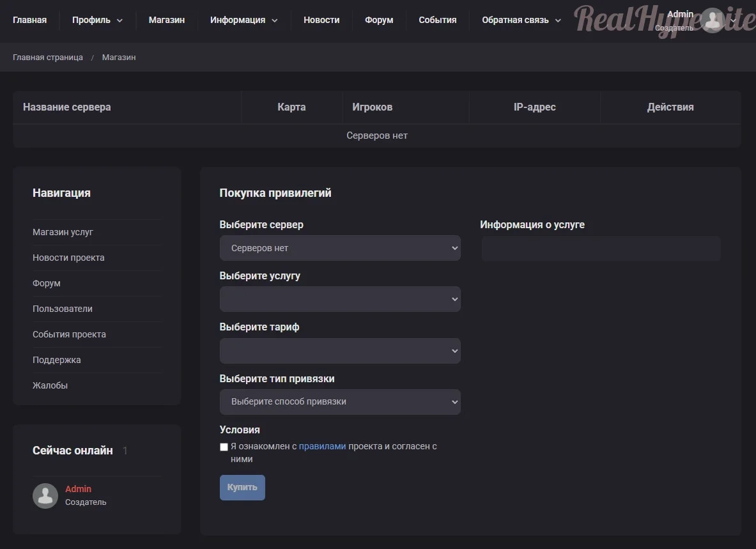Click the Купить button
Image resolution: width=756 pixels, height=549 pixels.
coord(242,487)
